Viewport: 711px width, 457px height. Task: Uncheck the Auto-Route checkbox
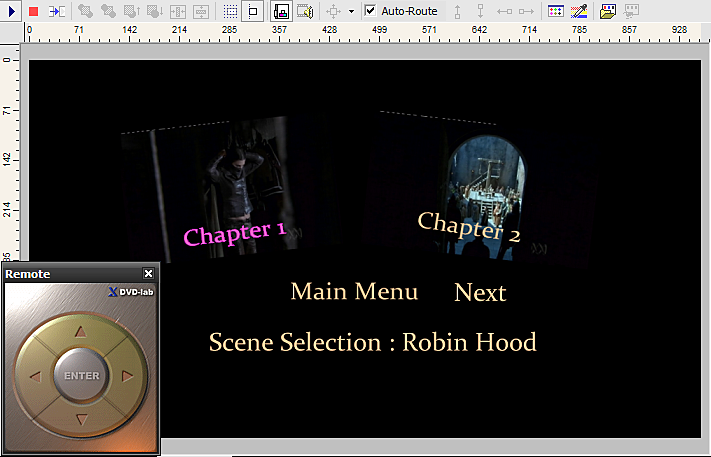click(370, 10)
